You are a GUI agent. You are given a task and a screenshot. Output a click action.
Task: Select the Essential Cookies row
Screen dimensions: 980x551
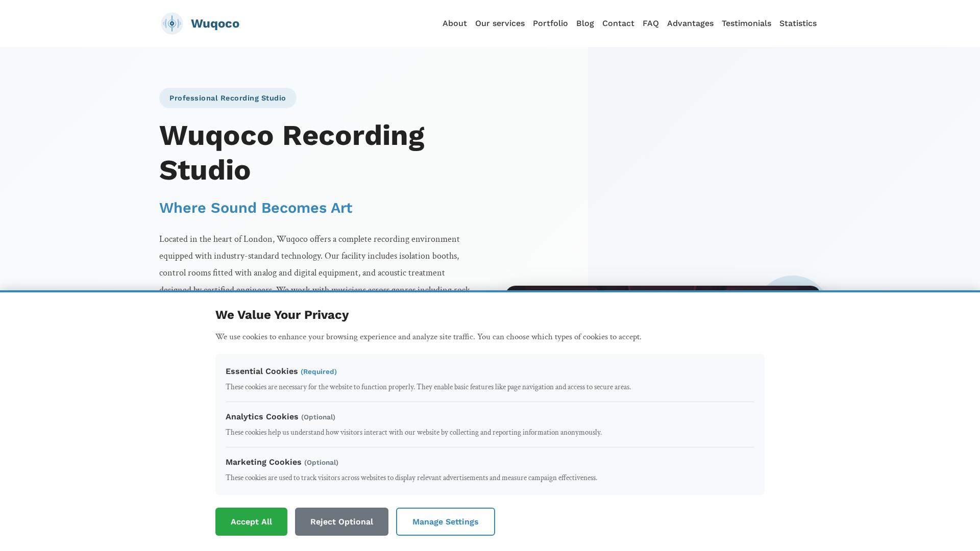tap(490, 379)
